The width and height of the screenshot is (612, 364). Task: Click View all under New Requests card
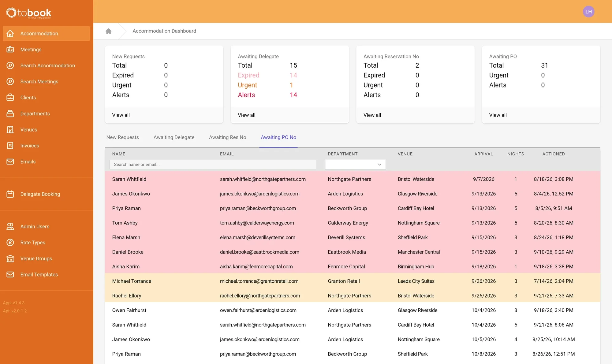121,115
